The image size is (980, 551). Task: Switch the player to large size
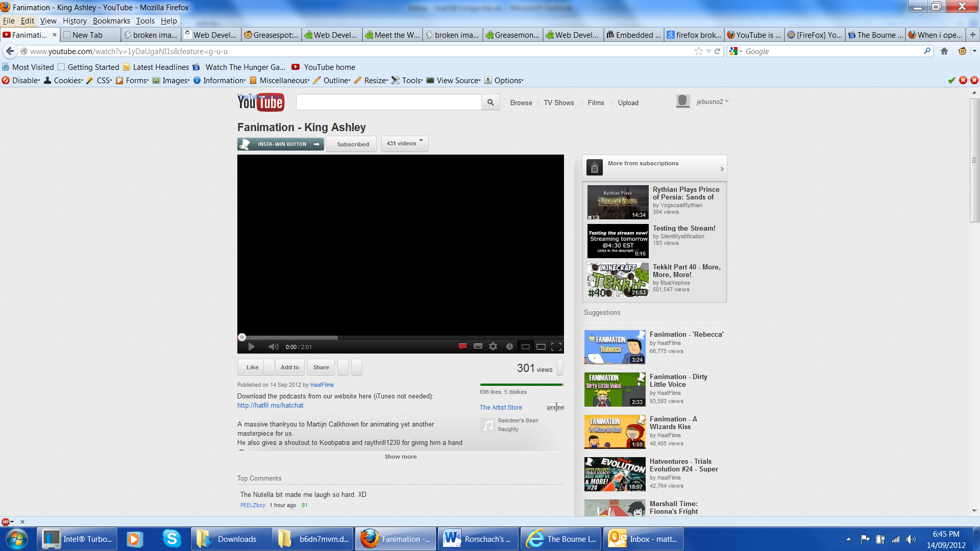(x=541, y=347)
